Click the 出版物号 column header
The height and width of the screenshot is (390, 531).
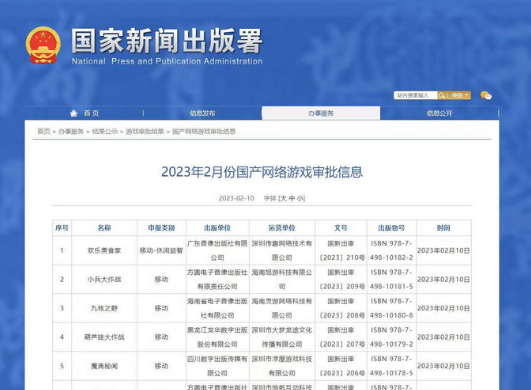tap(391, 228)
